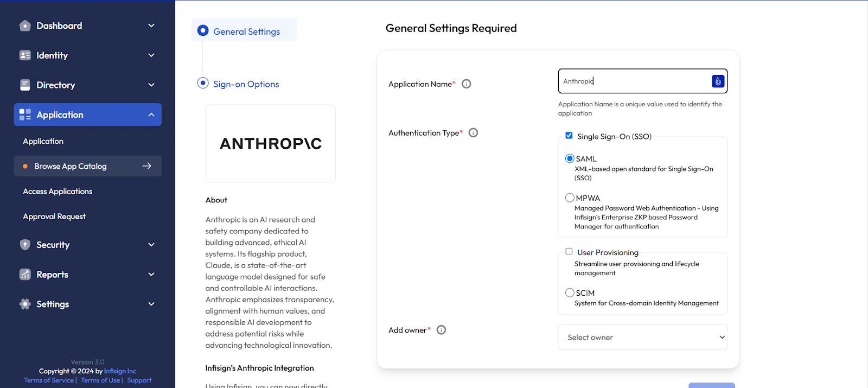The image size is (868, 388).
Task: Switch to General Settings step
Action: [247, 31]
